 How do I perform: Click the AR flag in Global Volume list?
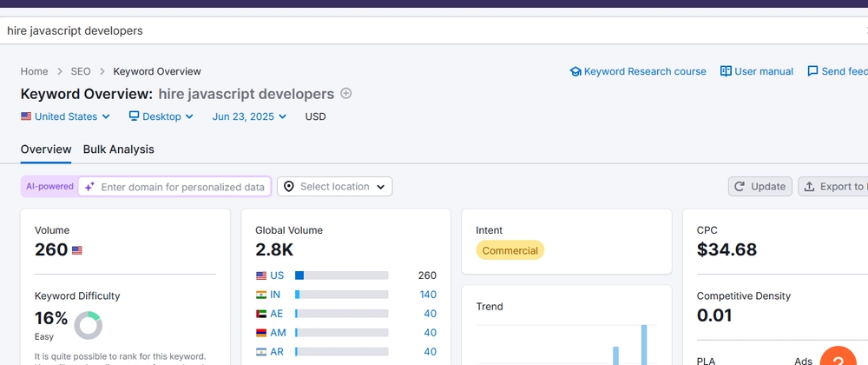(x=261, y=352)
